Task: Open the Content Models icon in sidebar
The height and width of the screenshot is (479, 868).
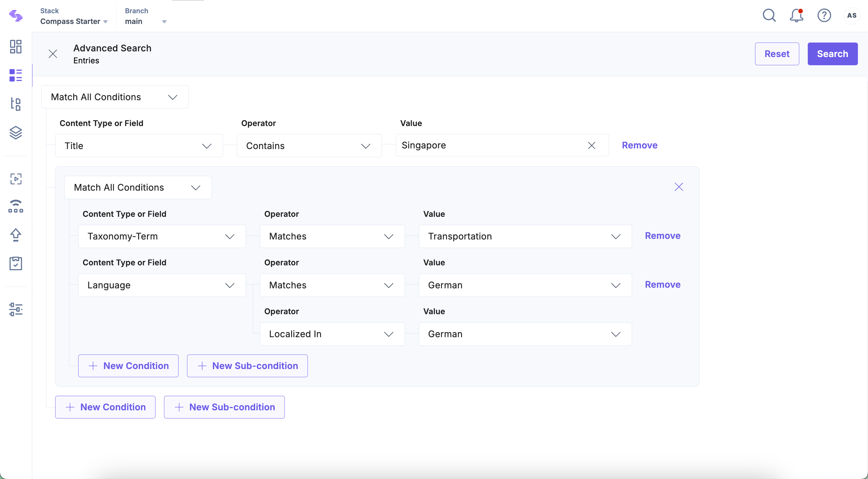Action: tap(16, 104)
